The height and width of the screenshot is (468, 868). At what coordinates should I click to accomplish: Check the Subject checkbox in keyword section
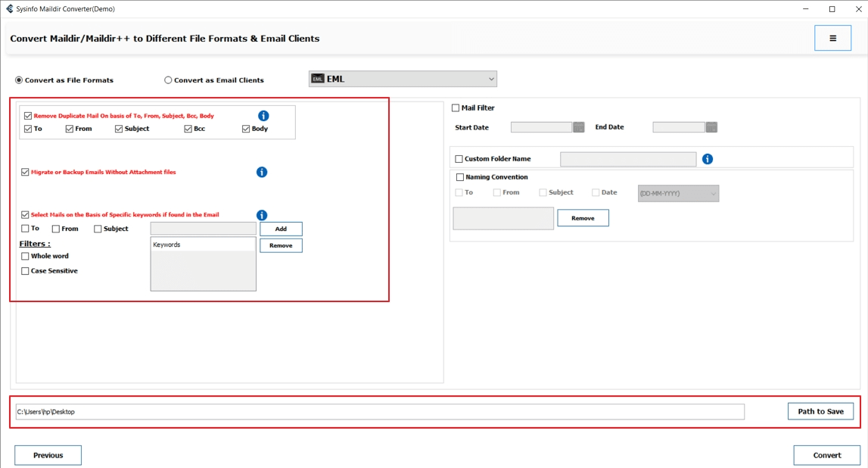pos(98,229)
